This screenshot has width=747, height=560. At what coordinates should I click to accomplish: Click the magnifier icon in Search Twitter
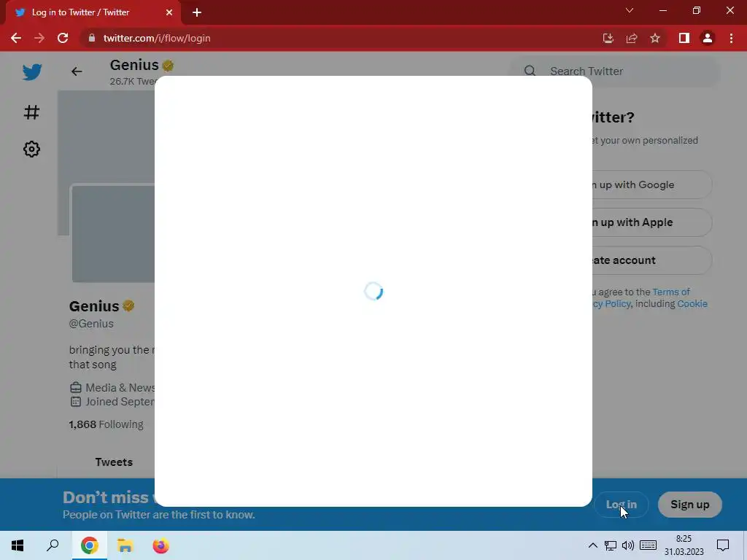(530, 71)
